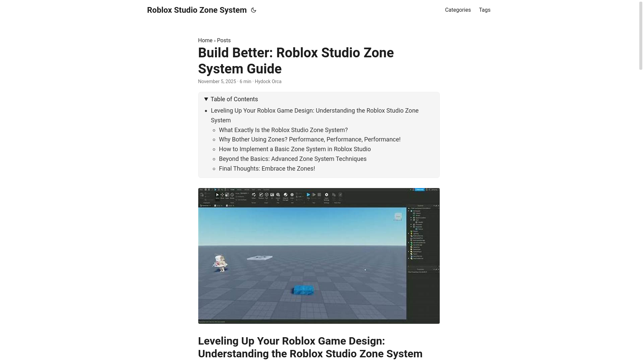Click the date November 5, 2025

pos(217,81)
